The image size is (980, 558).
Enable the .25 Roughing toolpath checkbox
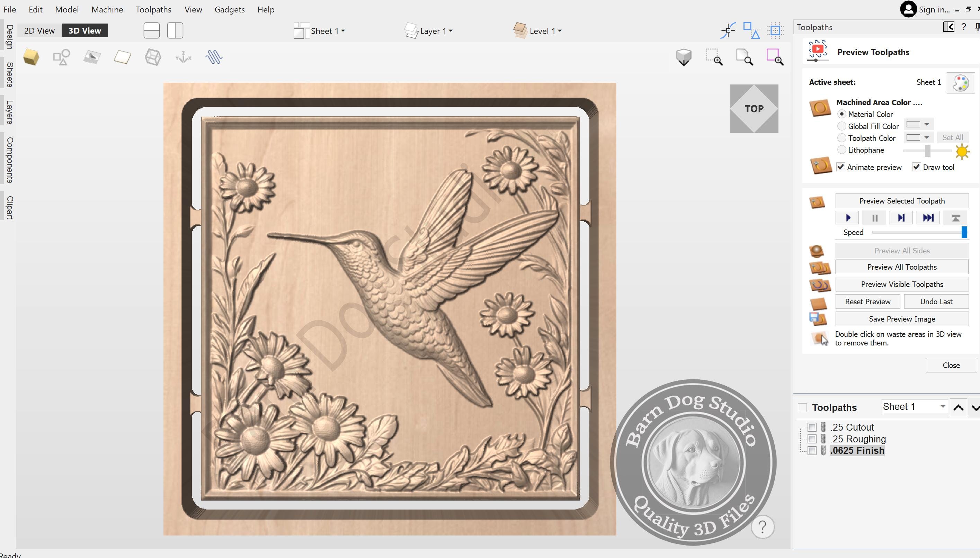click(811, 439)
